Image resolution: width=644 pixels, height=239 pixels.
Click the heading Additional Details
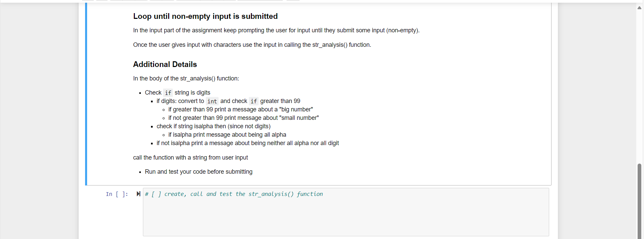click(x=164, y=64)
